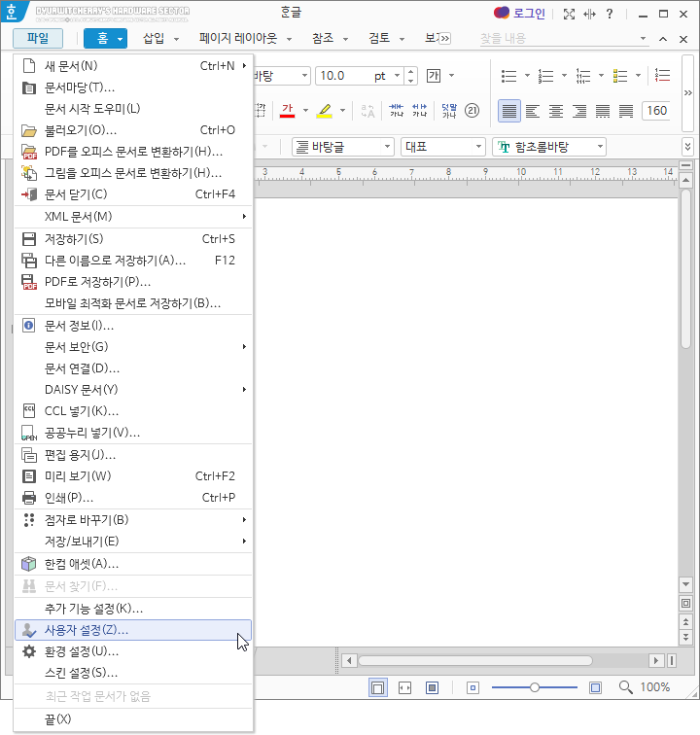Choose 새 문서(N) from file menu
This screenshot has width=700, height=735.
click(x=133, y=66)
